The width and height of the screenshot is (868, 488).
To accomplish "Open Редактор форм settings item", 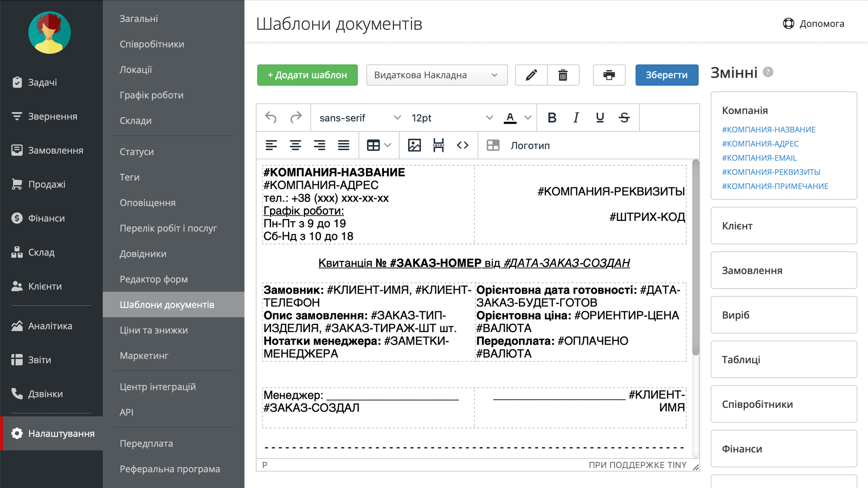I will click(x=173, y=279).
